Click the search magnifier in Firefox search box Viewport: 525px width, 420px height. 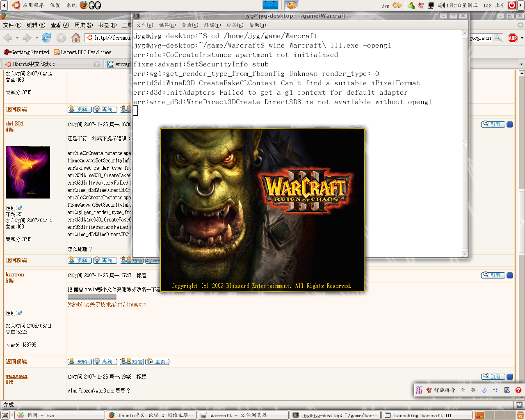pos(498,38)
